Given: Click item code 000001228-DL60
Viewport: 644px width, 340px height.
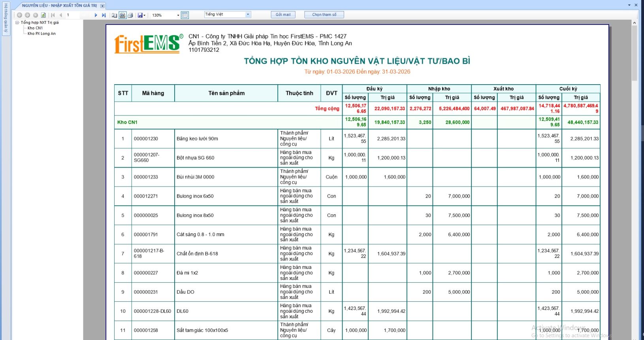Looking at the screenshot, I should point(153,311).
